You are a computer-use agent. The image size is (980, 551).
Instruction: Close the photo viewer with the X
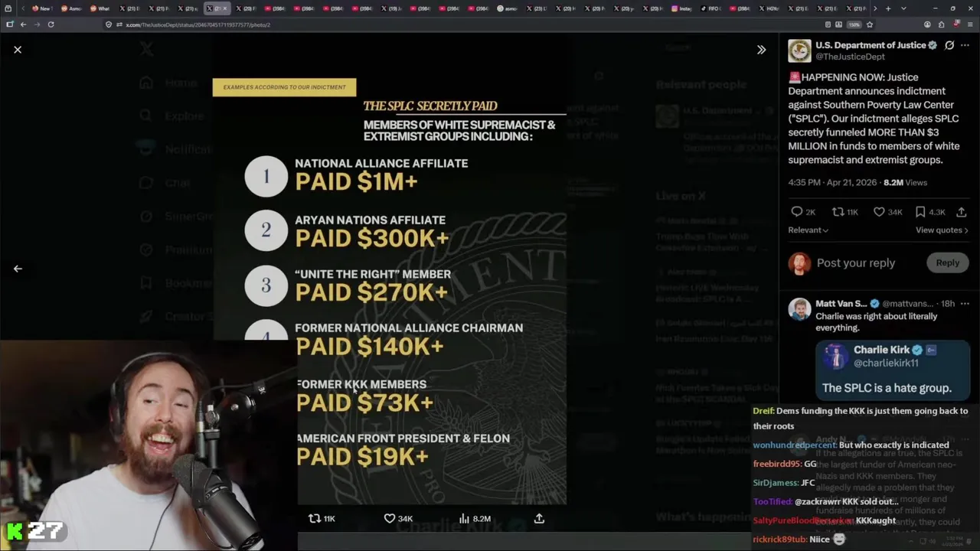[18, 50]
